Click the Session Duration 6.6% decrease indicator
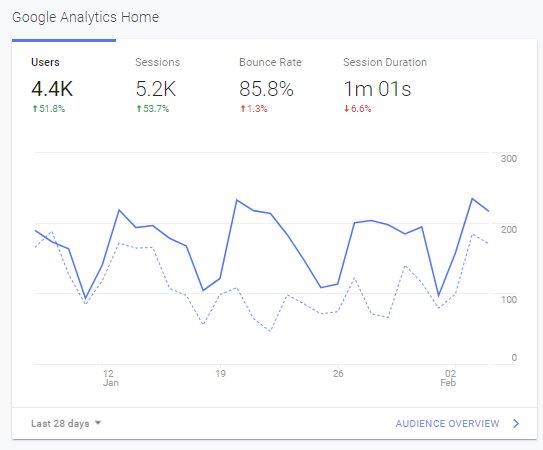This screenshot has width=543, height=450. pos(357,109)
